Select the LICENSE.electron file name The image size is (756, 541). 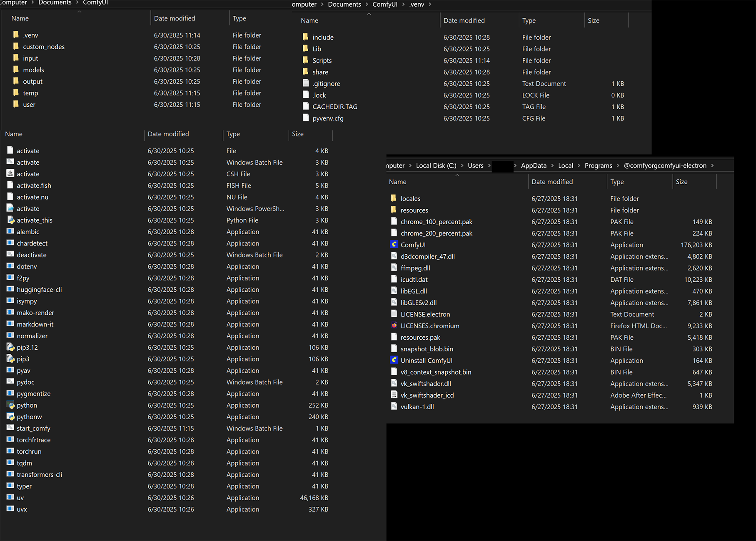[425, 314]
